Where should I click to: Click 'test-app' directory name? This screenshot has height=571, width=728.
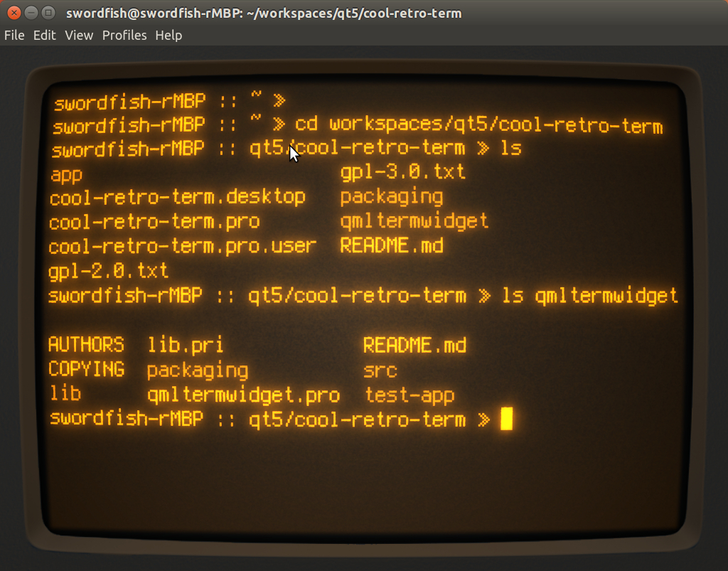click(409, 395)
